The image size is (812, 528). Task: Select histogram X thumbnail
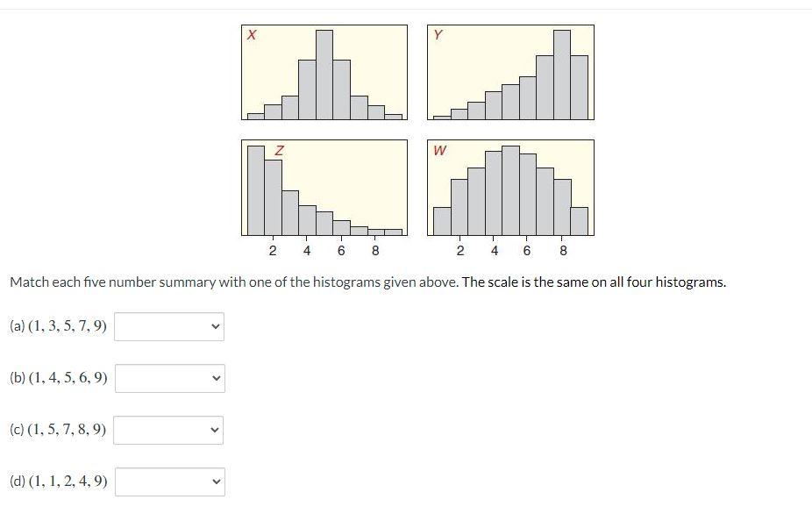coord(324,73)
